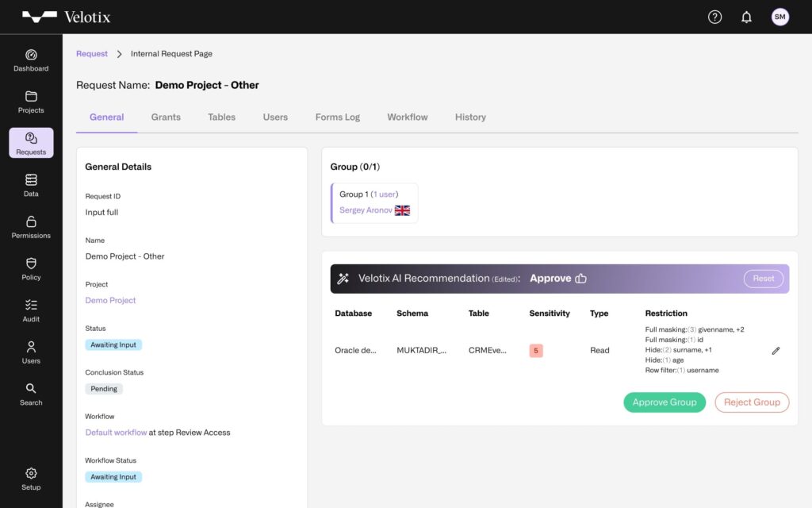Open the History tab
The image size is (812, 508).
[x=470, y=117]
